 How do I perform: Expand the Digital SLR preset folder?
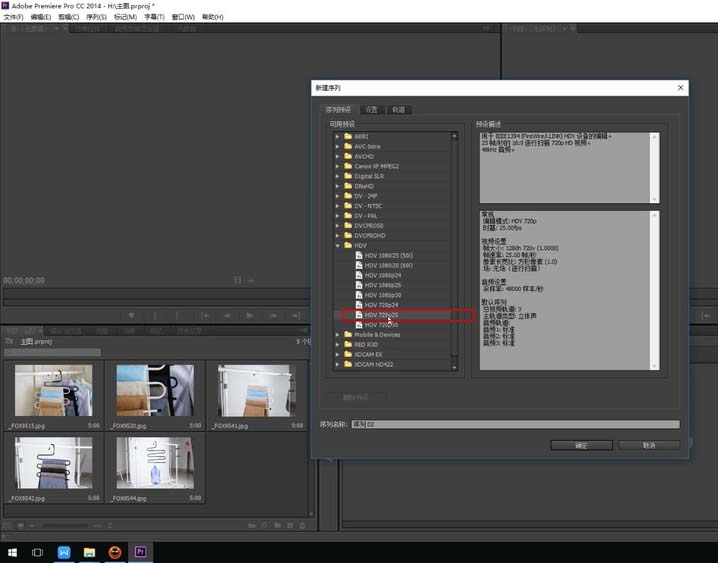coord(337,176)
